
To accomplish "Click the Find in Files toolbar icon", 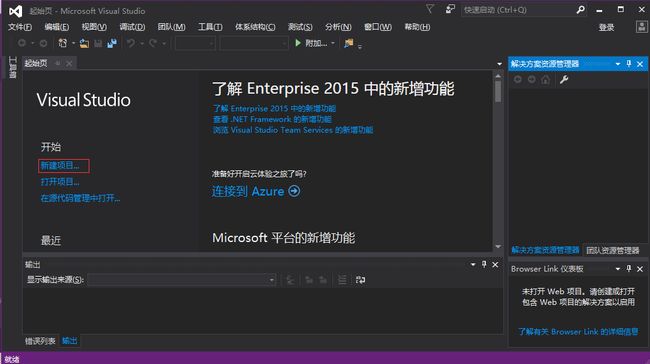I will (349, 43).
